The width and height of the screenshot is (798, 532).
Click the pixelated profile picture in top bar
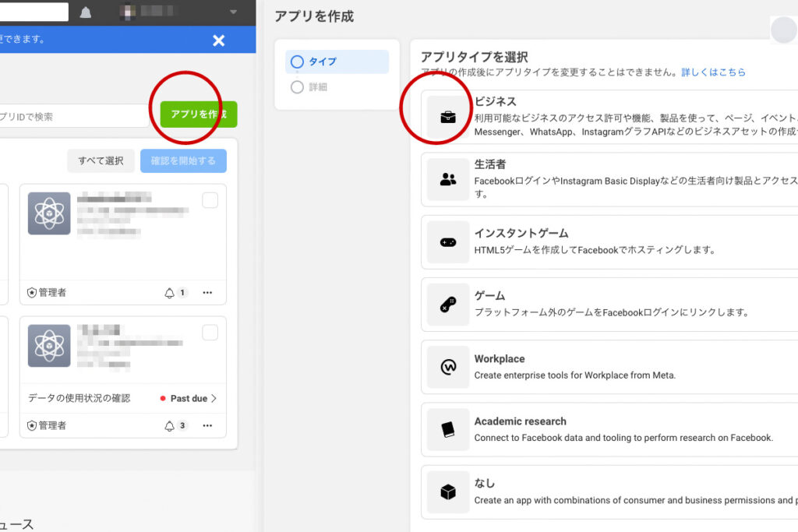tap(128, 12)
